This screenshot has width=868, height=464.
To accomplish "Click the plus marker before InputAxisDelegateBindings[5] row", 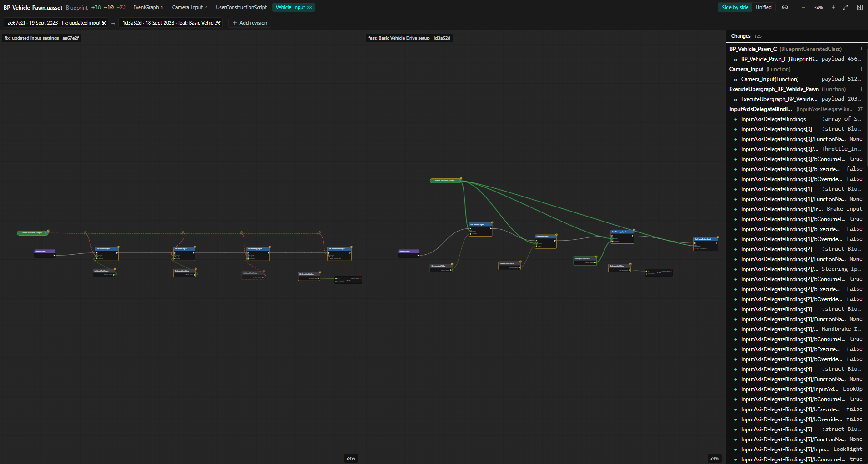I will (735, 429).
